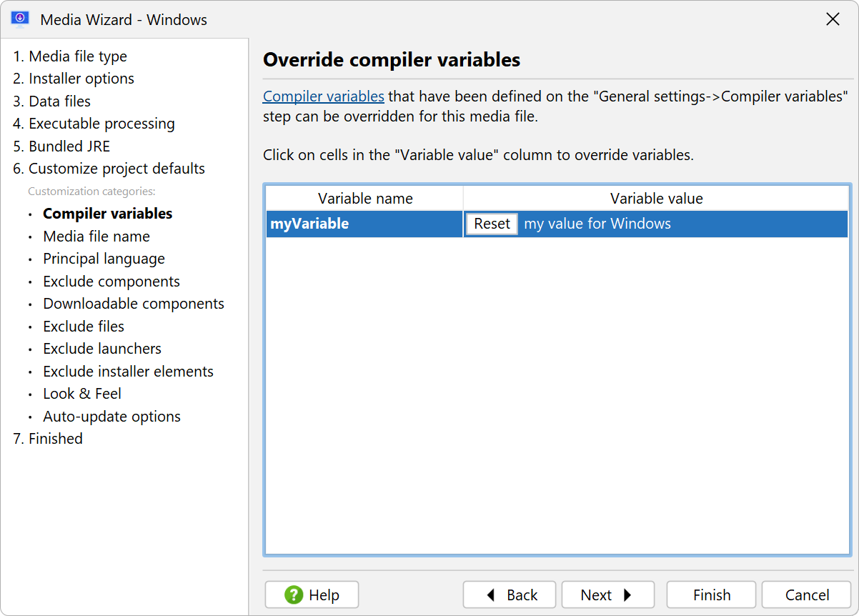Click Finish to complete the wizard
The height and width of the screenshot is (616, 859).
[x=711, y=595]
